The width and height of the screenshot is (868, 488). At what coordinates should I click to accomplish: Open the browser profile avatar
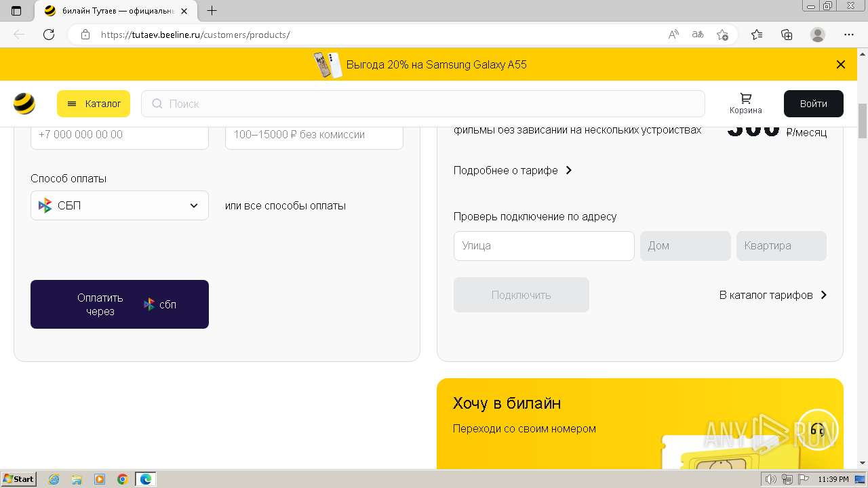(x=818, y=35)
